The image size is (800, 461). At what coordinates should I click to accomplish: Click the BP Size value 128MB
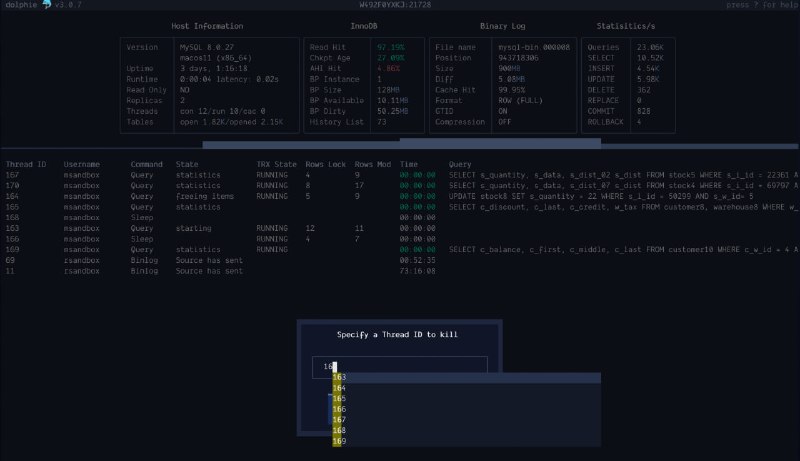388,90
